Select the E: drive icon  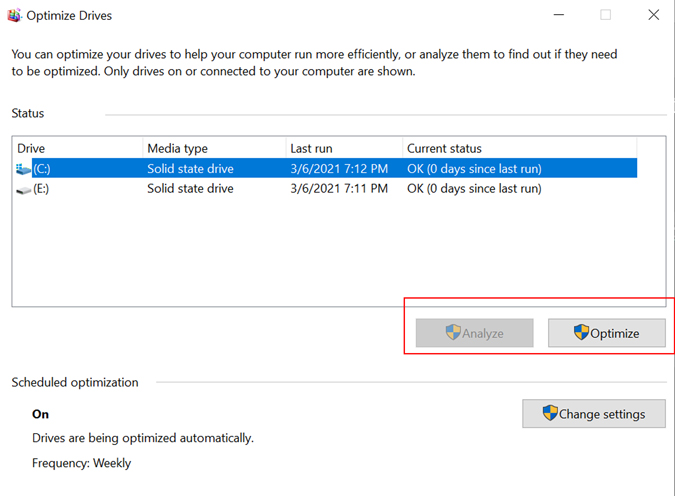tap(23, 189)
